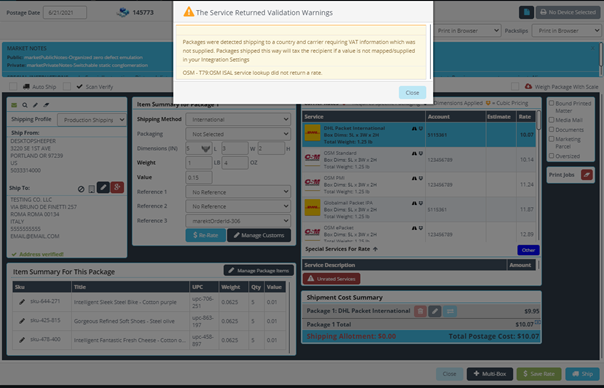Viewport: 604px width, 388px height.
Task: Delete Package 1 with the trash icon
Action: point(420,311)
